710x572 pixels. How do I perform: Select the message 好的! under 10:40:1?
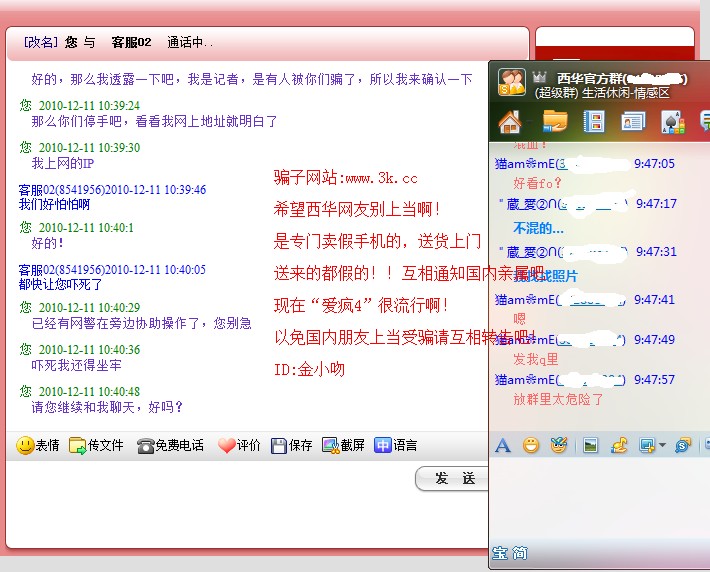click(47, 243)
